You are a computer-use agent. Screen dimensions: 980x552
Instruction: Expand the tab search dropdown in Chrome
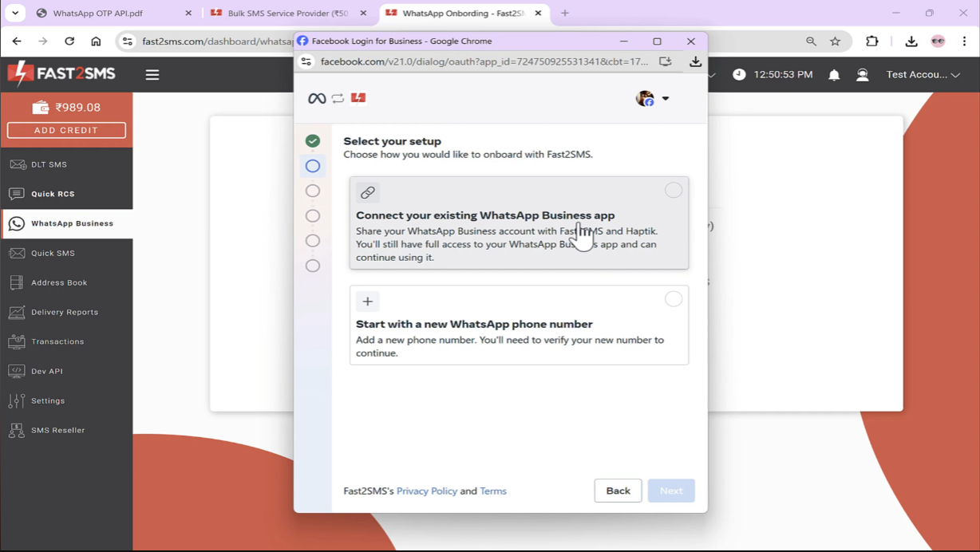coord(15,13)
